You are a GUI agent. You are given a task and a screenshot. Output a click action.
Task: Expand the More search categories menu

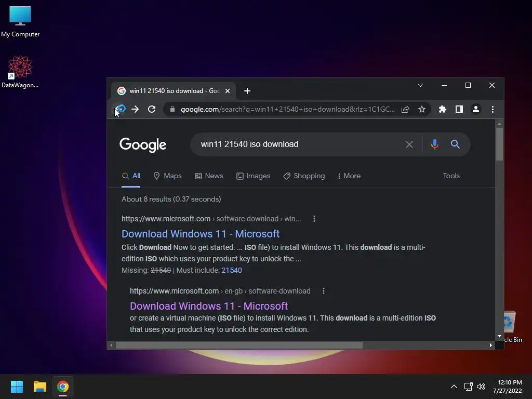coord(349,176)
